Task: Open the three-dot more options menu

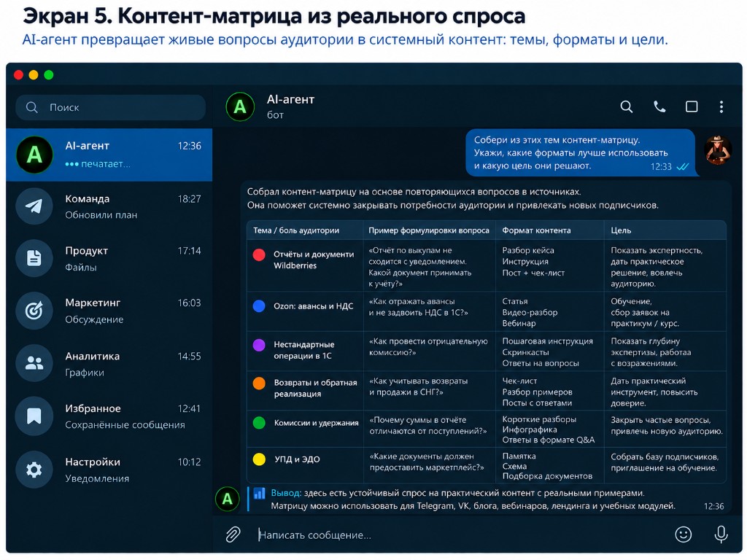Action: [721, 106]
